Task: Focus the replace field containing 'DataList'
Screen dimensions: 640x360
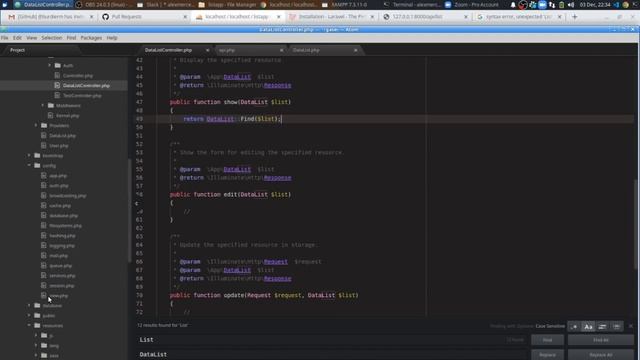Action: 331,354
